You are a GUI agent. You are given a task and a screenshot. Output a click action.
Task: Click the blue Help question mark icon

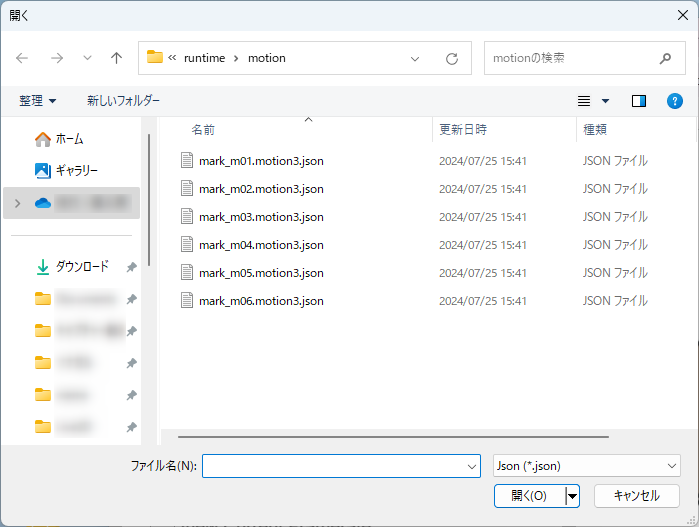coord(674,101)
